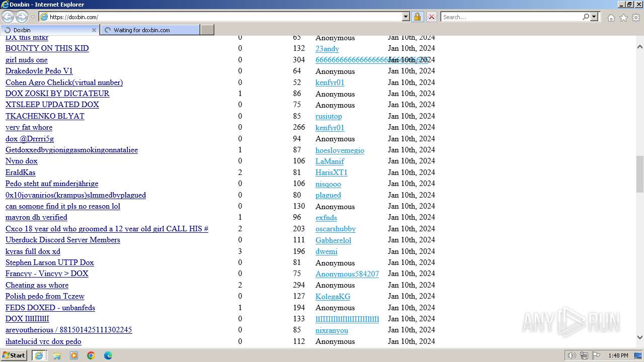Screen dimensions: 644x362
Task: Click the red Stop loading button
Action: [431, 17]
